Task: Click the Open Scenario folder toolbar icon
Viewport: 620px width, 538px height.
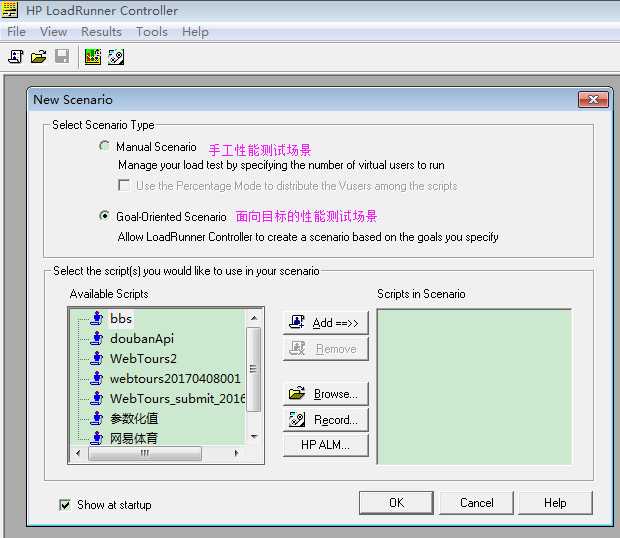Action: tap(39, 57)
